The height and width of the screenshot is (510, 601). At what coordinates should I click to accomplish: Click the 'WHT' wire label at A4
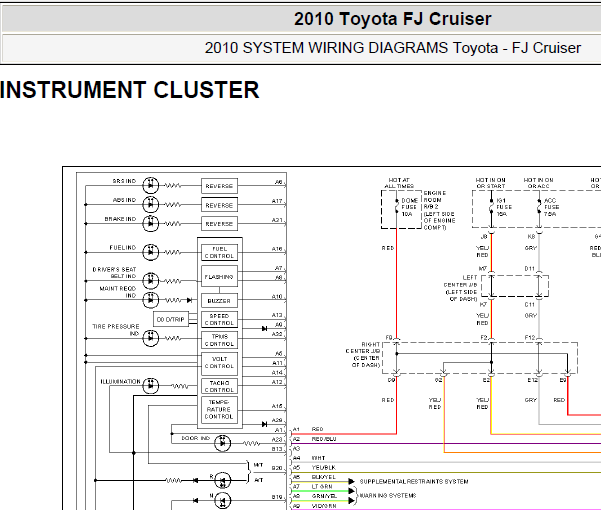(x=318, y=458)
